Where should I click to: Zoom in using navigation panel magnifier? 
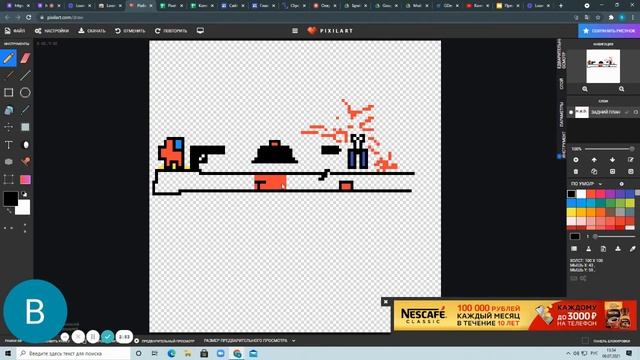pos(621,89)
